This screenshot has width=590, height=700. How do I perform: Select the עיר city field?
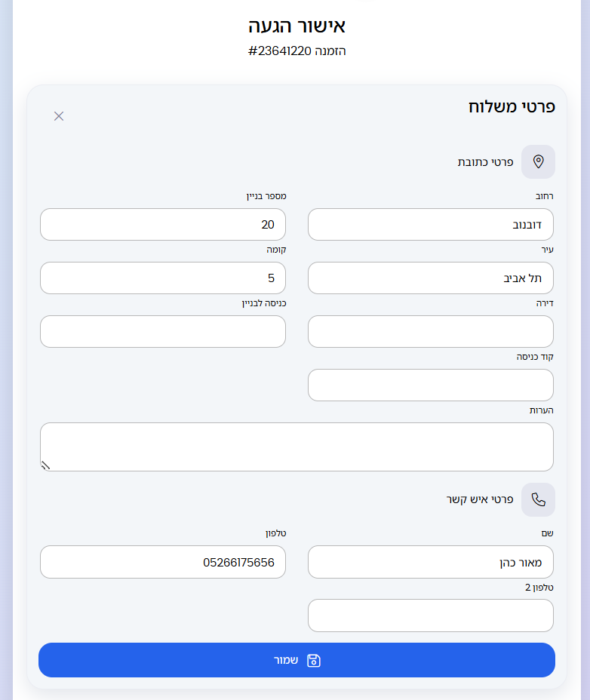pos(430,278)
